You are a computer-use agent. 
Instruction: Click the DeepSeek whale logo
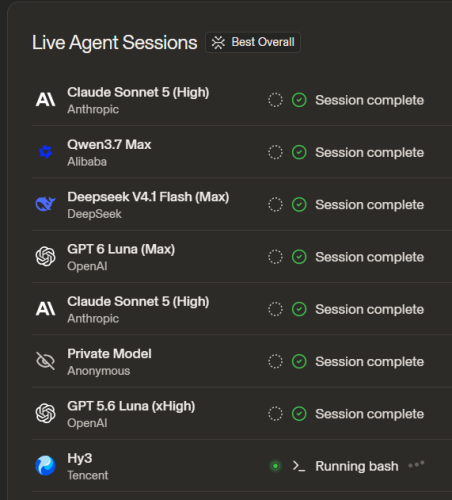coord(46,204)
